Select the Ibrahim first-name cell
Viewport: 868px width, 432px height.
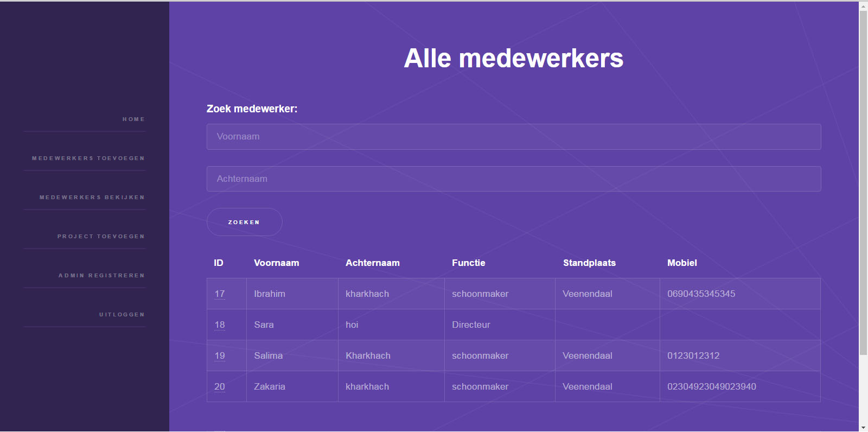click(x=292, y=294)
